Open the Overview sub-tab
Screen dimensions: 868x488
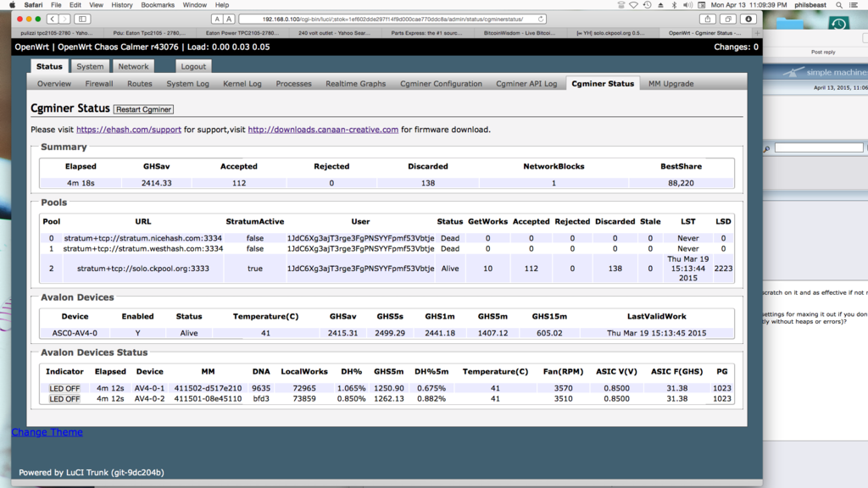[54, 84]
